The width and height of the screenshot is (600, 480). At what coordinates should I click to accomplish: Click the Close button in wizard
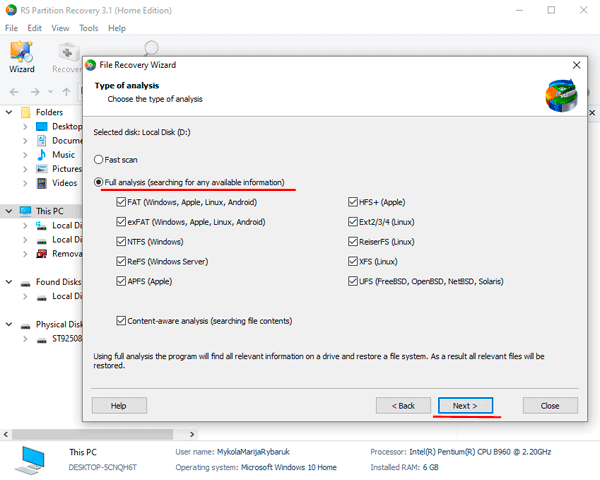(x=550, y=405)
